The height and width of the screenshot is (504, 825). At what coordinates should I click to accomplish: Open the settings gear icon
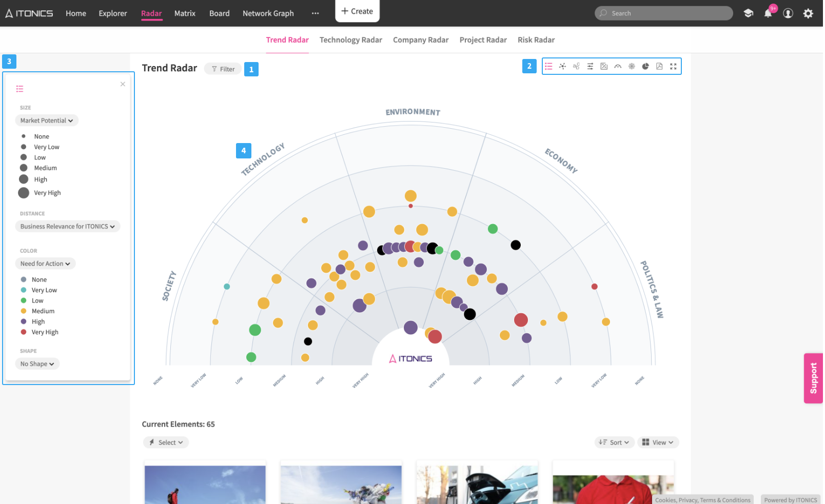[809, 13]
